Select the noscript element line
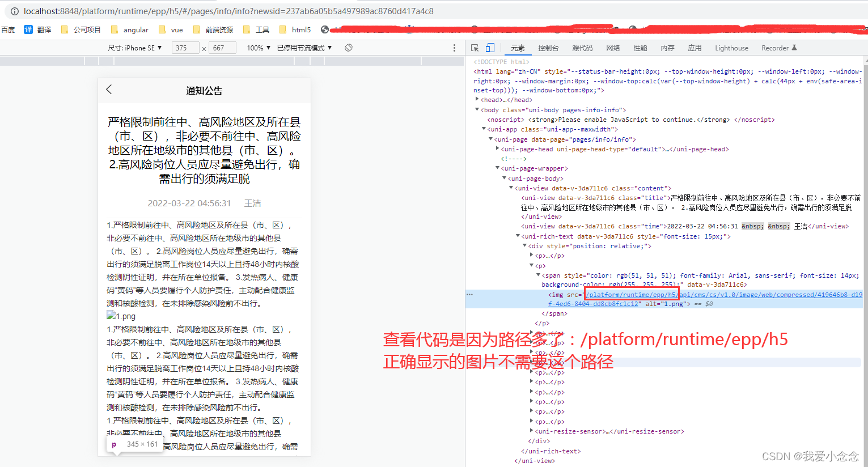Screen dimensions: 868x467 [630, 120]
